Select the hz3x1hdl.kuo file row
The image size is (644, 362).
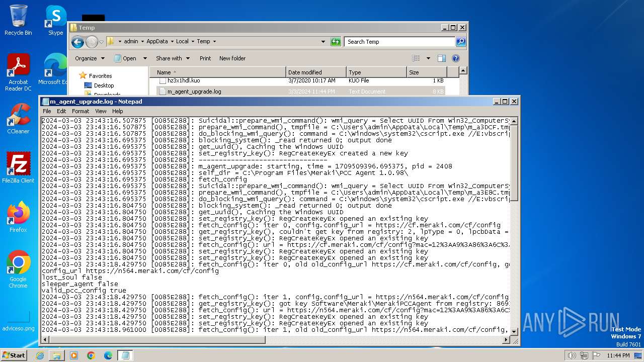(x=301, y=80)
